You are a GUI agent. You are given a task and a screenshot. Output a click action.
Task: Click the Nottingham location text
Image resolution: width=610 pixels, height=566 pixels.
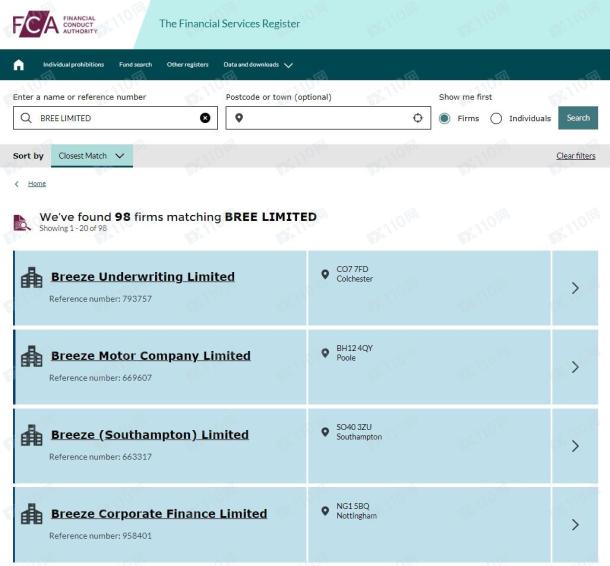click(357, 516)
